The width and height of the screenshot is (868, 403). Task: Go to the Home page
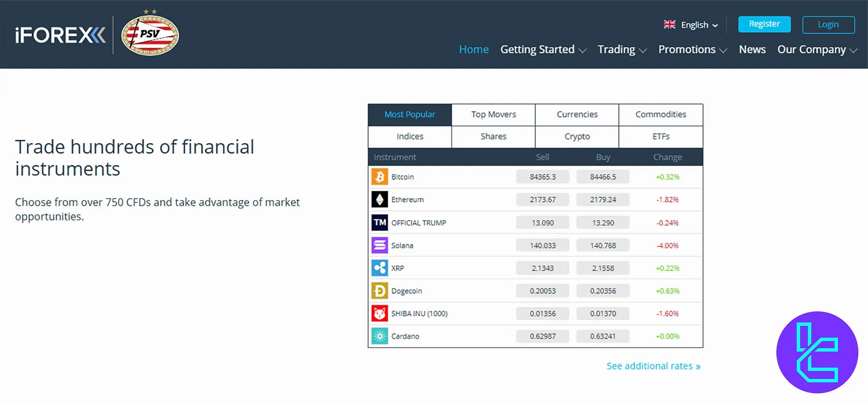pyautogui.click(x=474, y=50)
